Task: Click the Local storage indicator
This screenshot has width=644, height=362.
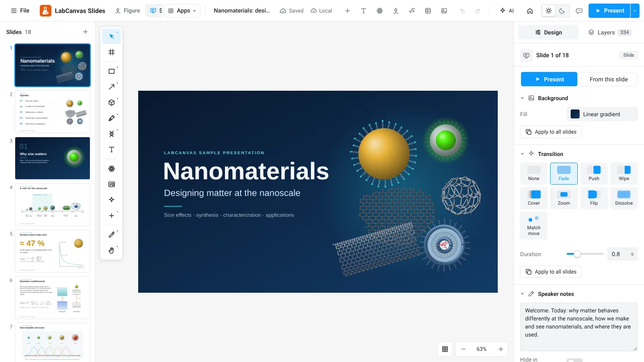Action: click(321, 11)
